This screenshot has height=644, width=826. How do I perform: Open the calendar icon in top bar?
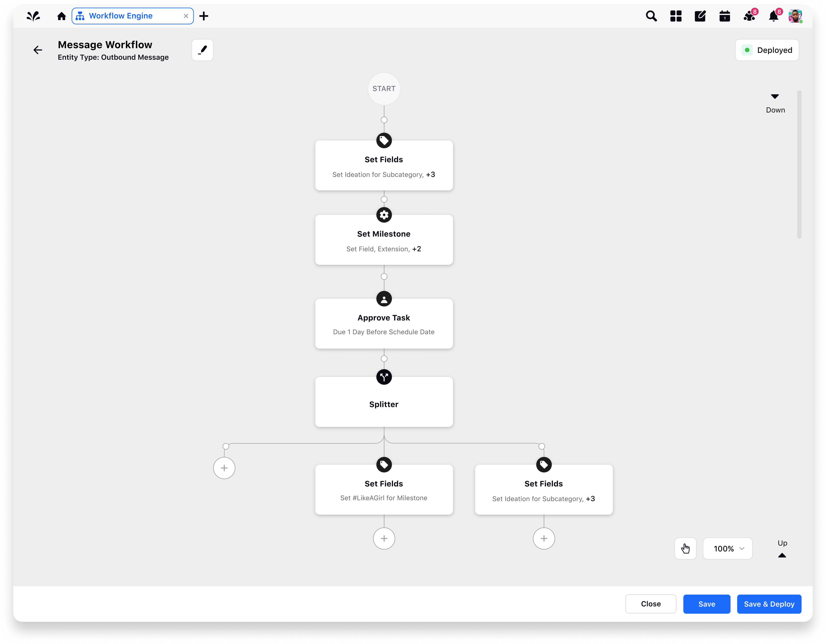(724, 16)
